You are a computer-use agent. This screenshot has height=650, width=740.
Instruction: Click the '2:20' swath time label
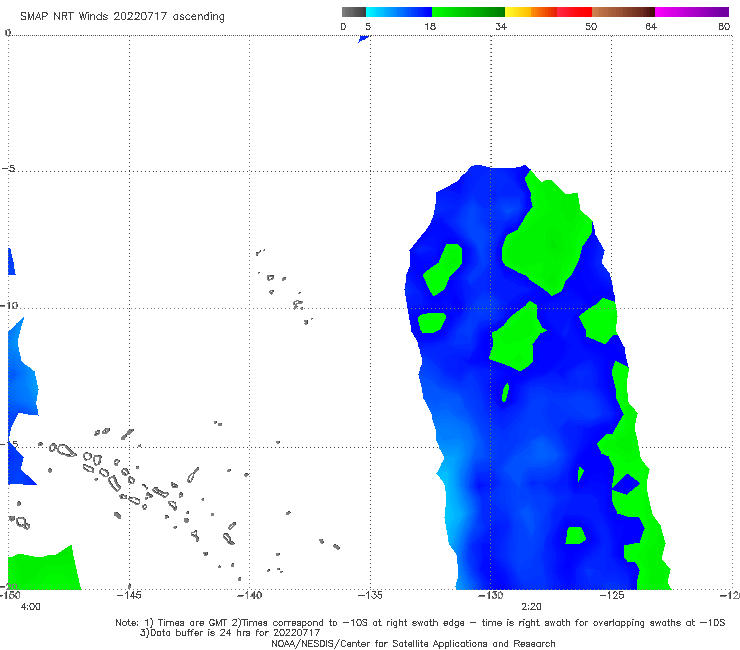pyautogui.click(x=531, y=607)
